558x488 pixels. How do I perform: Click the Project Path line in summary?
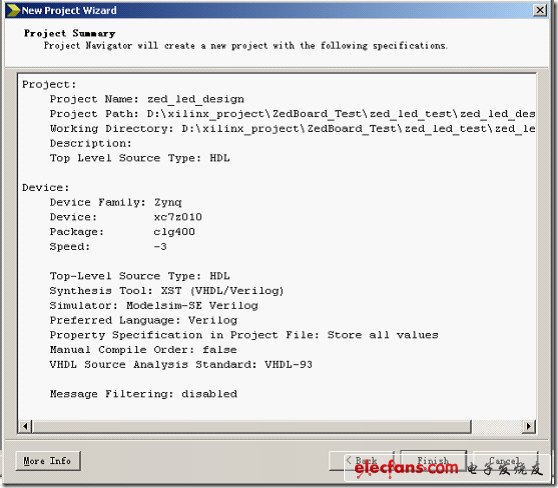click(x=293, y=114)
